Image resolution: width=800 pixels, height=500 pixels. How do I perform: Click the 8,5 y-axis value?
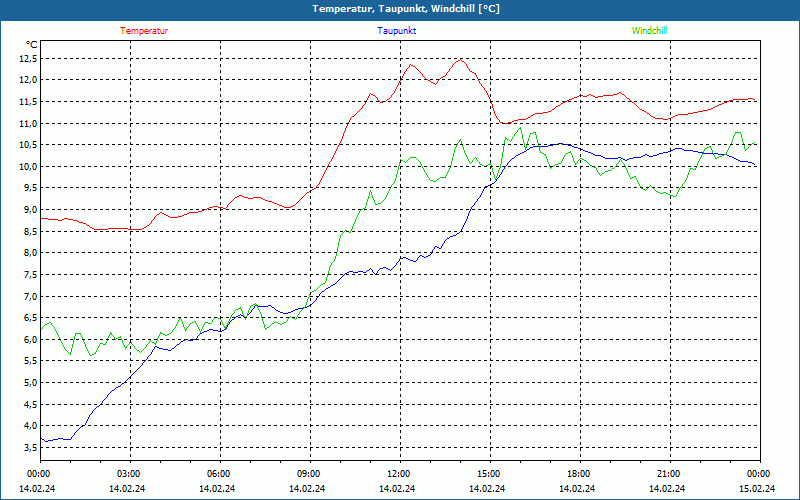point(31,231)
